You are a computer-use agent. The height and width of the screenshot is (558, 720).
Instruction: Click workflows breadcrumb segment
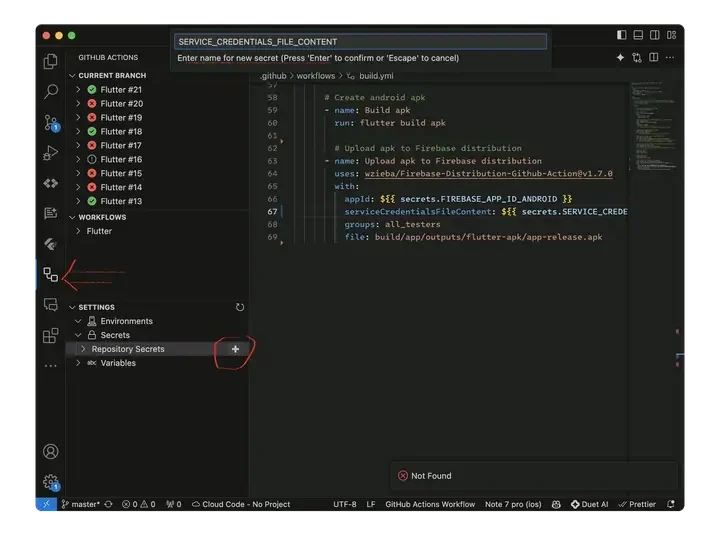point(315,76)
